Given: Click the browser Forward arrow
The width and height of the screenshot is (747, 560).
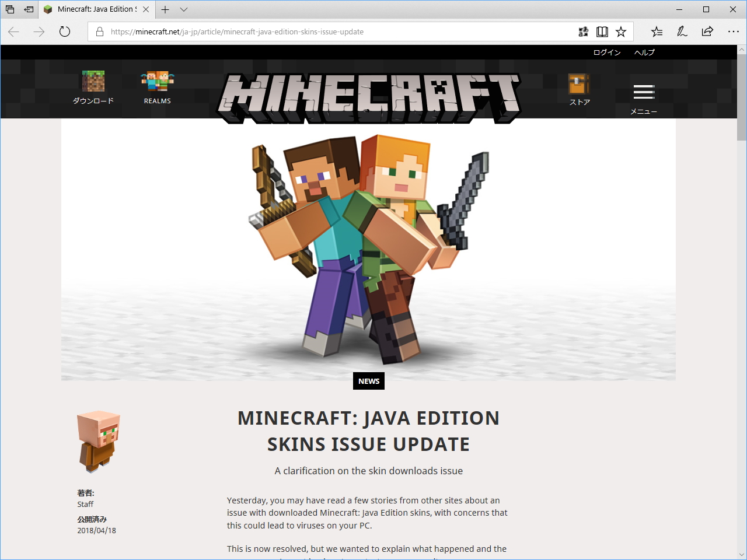Looking at the screenshot, I should 39,32.
